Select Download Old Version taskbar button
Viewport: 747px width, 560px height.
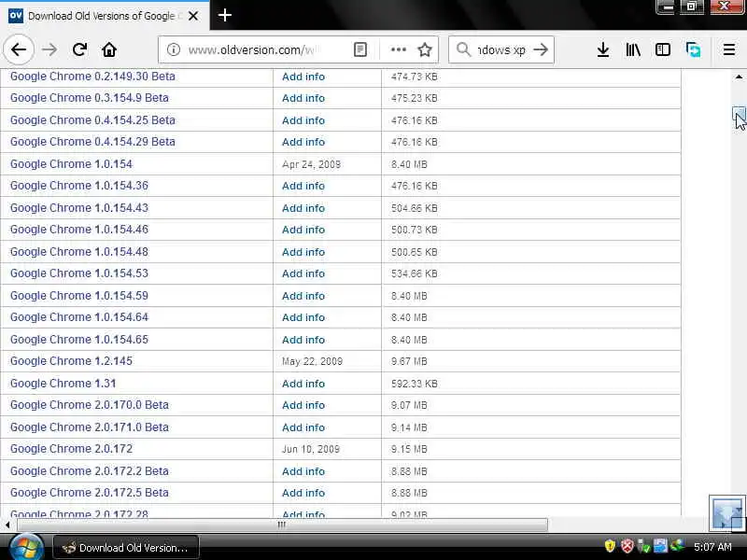point(126,548)
